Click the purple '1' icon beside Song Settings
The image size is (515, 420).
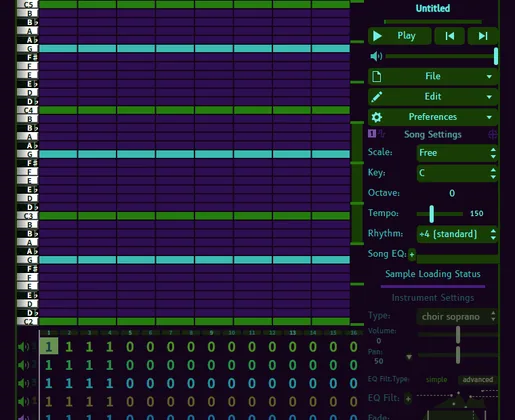pos(372,134)
